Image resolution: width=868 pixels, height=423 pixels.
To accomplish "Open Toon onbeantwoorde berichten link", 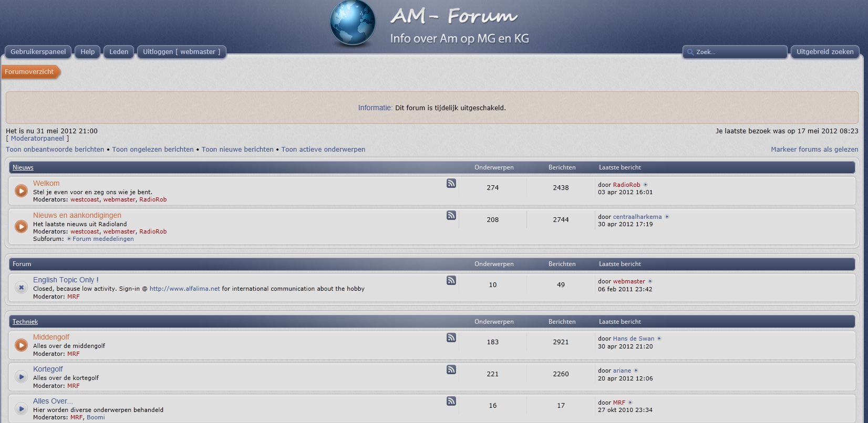I will click(55, 150).
